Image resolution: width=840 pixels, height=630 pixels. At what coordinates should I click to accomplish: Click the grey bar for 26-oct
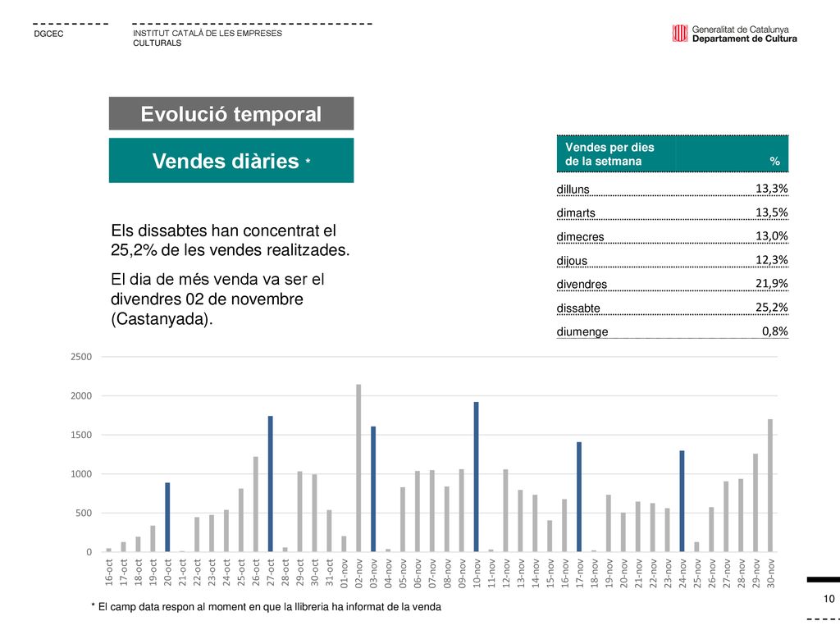pyautogui.click(x=256, y=504)
